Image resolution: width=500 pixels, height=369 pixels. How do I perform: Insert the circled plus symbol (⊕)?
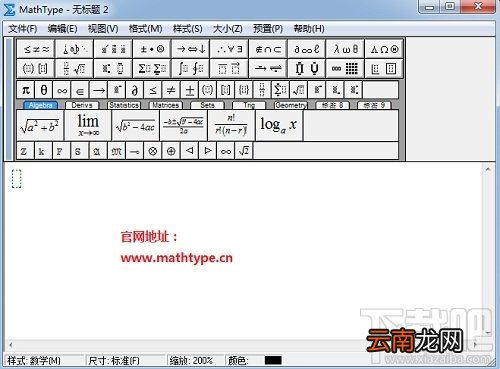pos(171,151)
